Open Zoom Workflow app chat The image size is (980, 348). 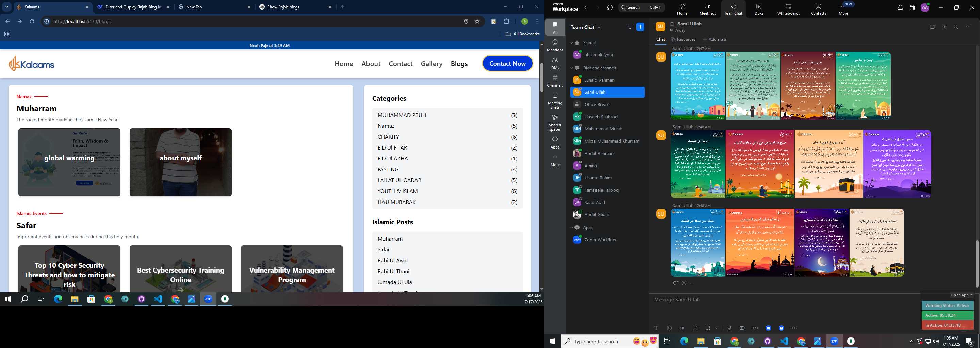(x=607, y=240)
